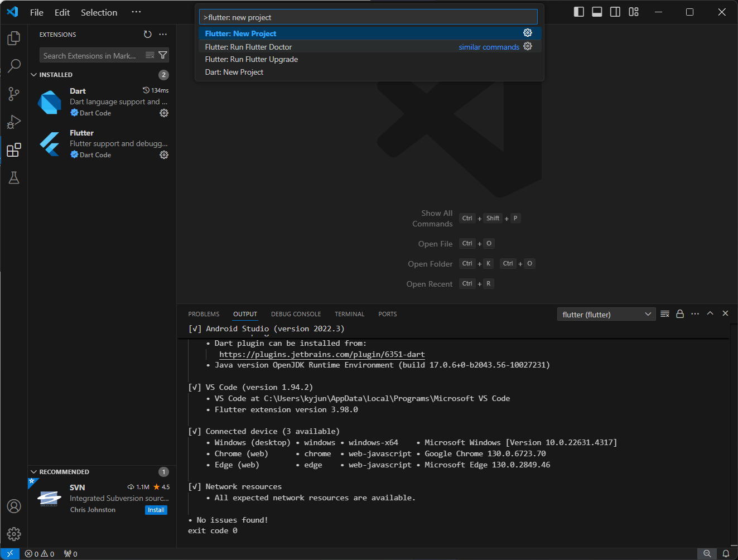Open the Manage gear in activity bar

click(14, 534)
